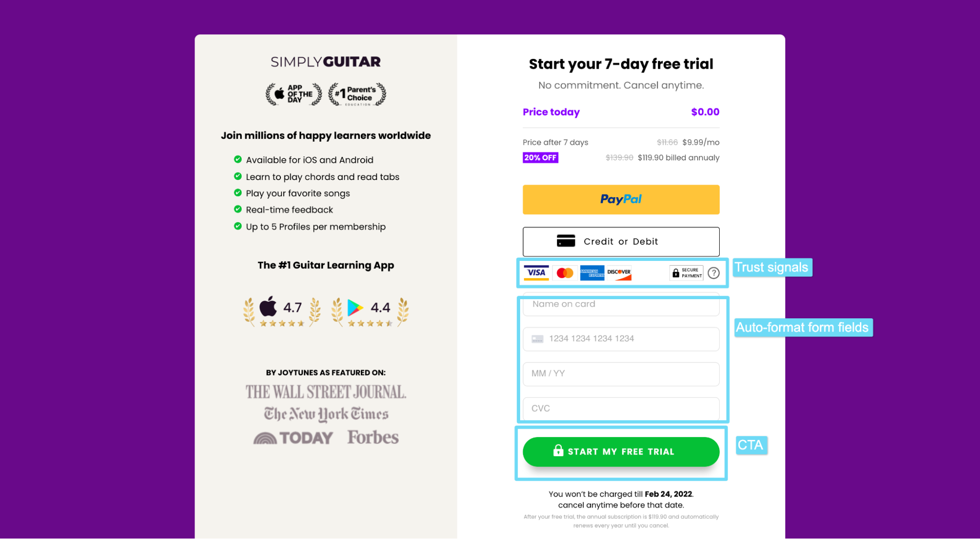Click the card number input field

621,338
